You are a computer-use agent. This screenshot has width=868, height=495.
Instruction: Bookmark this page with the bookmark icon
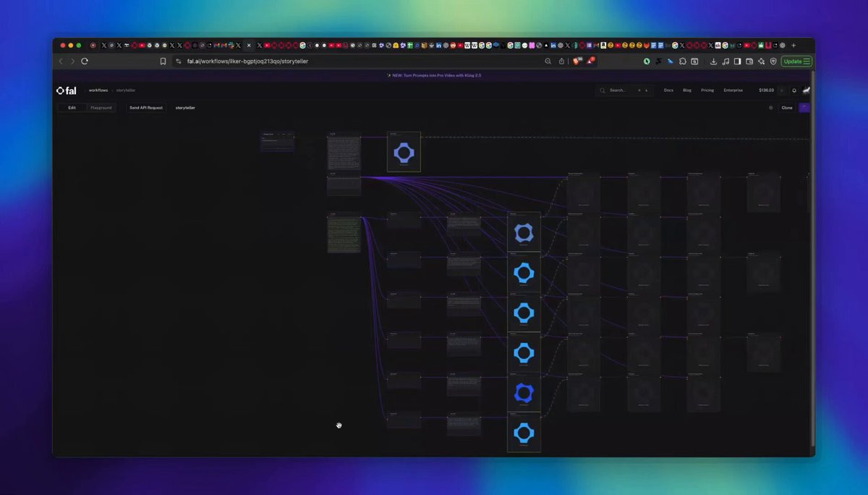[x=163, y=62]
